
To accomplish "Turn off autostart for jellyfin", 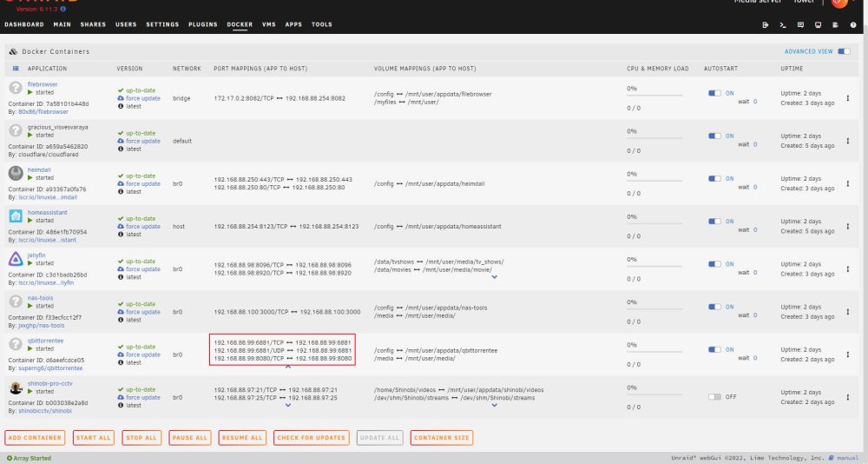I will (714, 264).
